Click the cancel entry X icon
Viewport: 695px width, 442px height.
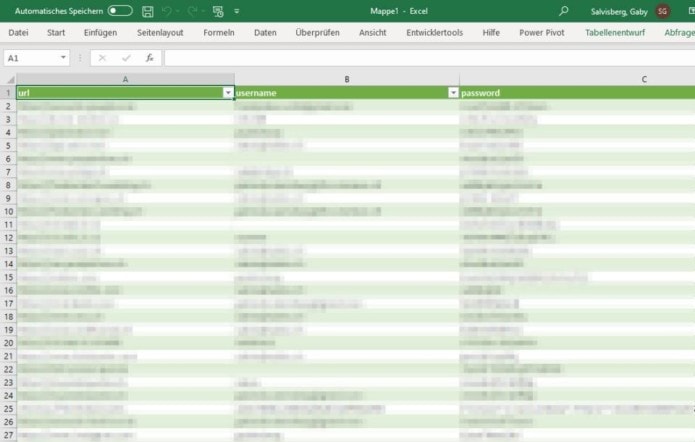point(103,58)
